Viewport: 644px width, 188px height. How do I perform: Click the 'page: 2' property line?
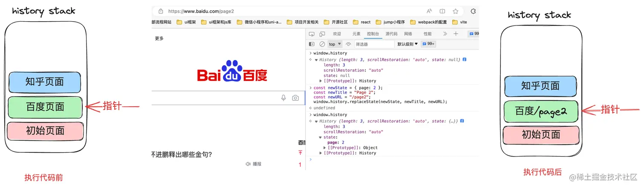tap(336, 142)
